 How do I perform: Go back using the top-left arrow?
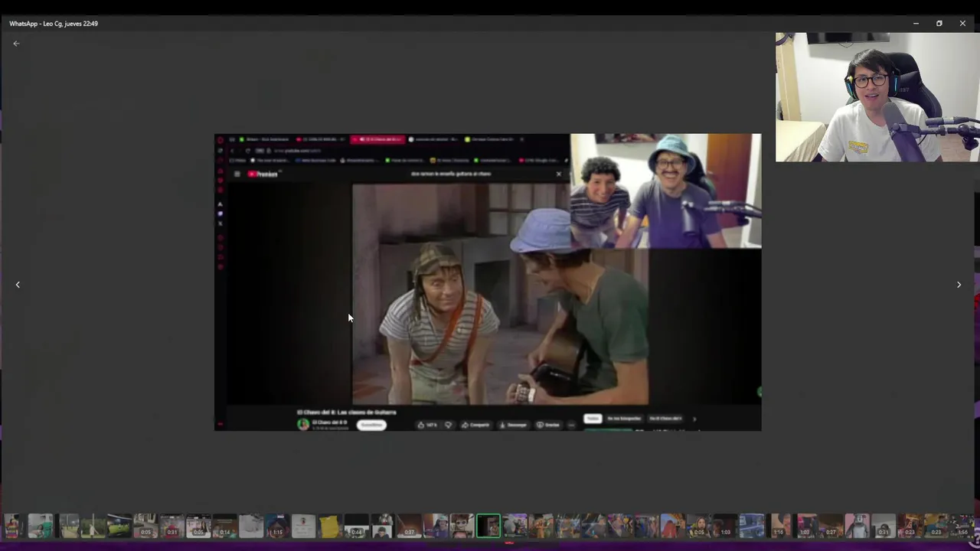(x=16, y=44)
